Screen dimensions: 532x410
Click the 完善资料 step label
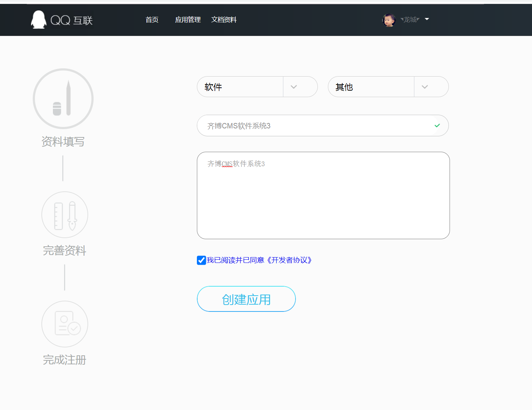pos(65,251)
